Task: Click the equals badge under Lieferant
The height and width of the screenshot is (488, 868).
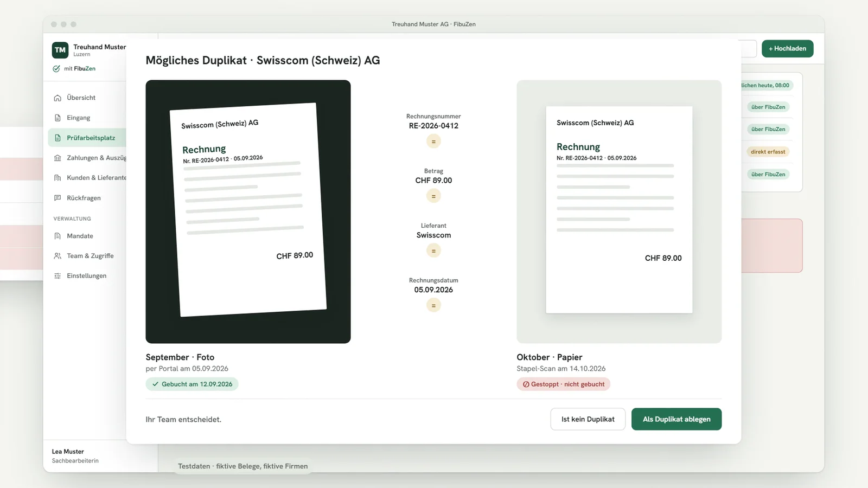Action: [x=433, y=251]
